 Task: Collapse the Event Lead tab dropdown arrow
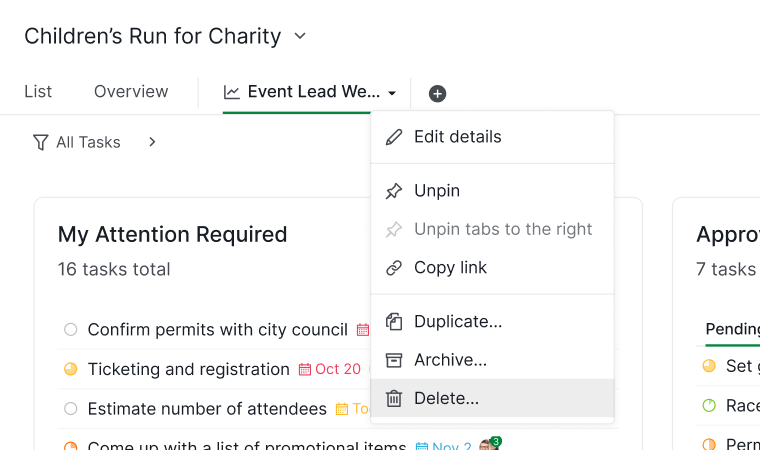tap(392, 93)
